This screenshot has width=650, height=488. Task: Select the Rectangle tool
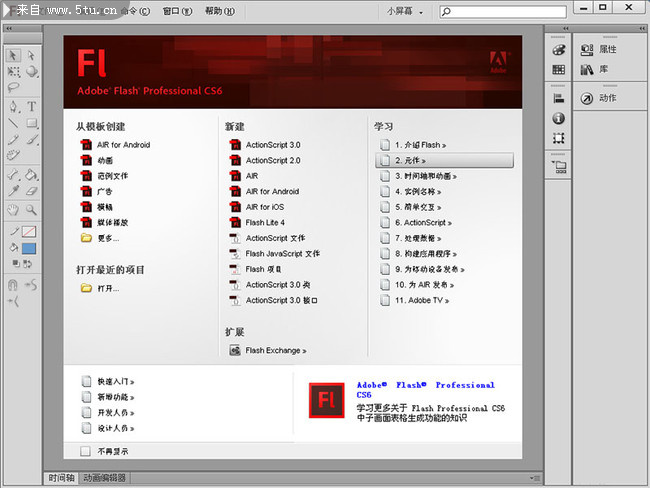point(32,123)
